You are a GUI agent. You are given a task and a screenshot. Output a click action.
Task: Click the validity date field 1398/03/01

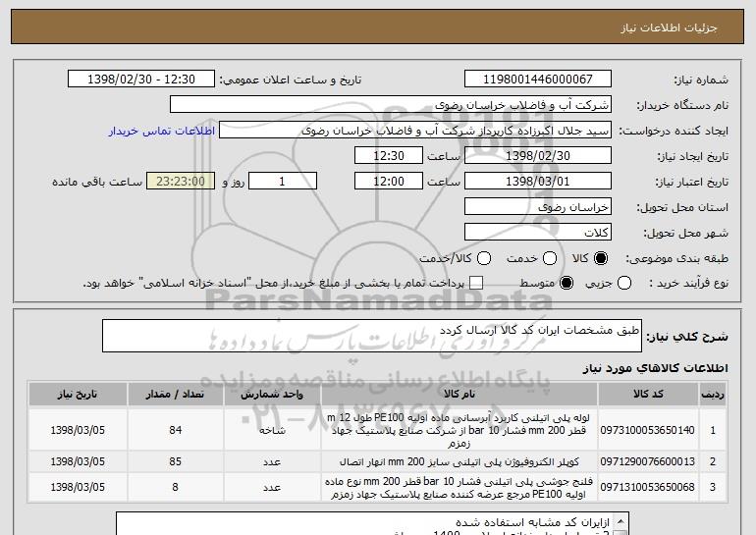(x=538, y=182)
